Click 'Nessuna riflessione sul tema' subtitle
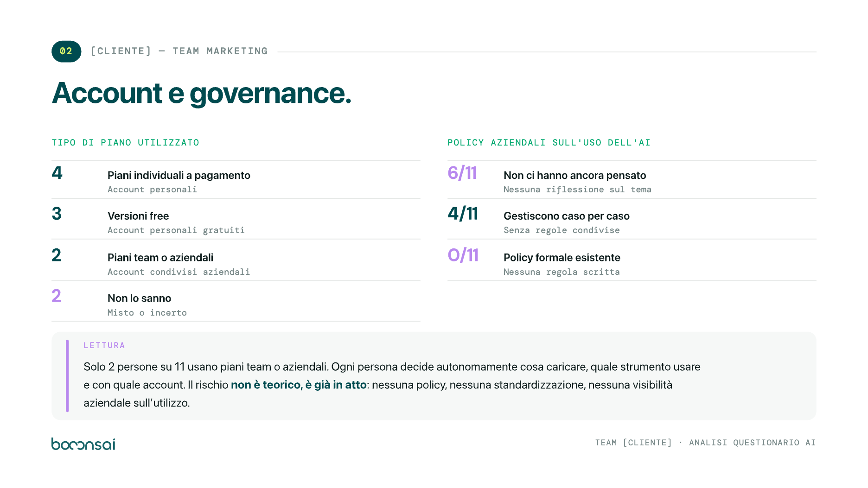 pos(577,190)
